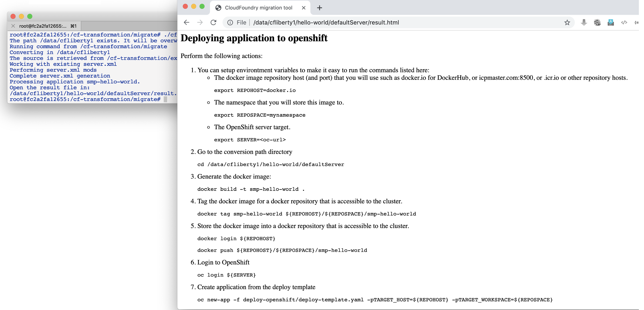The image size is (644, 310).
Task: Click the browser forward arrow
Action: click(x=200, y=23)
